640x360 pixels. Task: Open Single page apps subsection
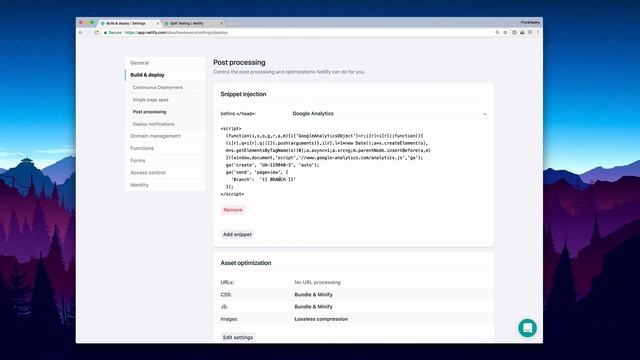point(150,100)
